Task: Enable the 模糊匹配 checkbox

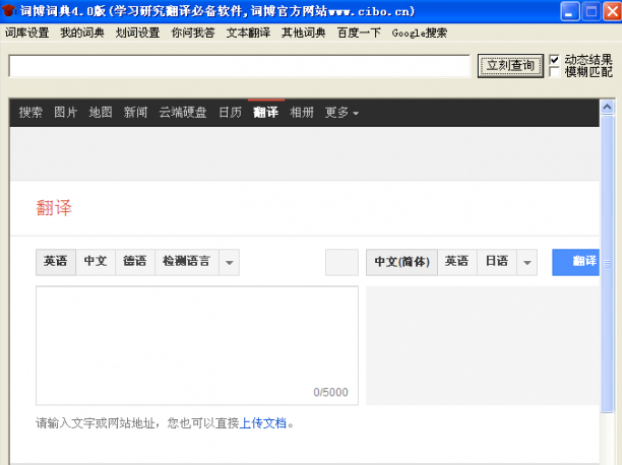Action: coord(555,72)
